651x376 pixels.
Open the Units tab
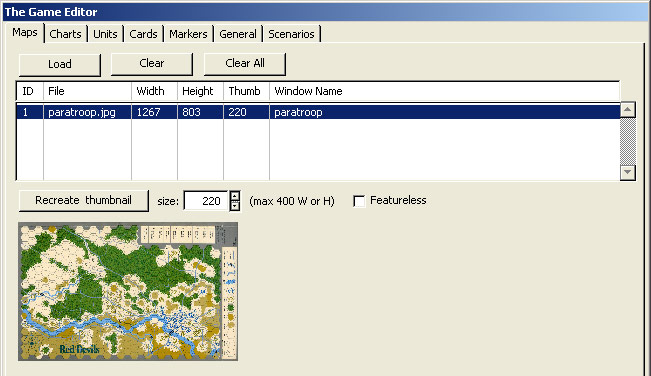tap(105, 34)
